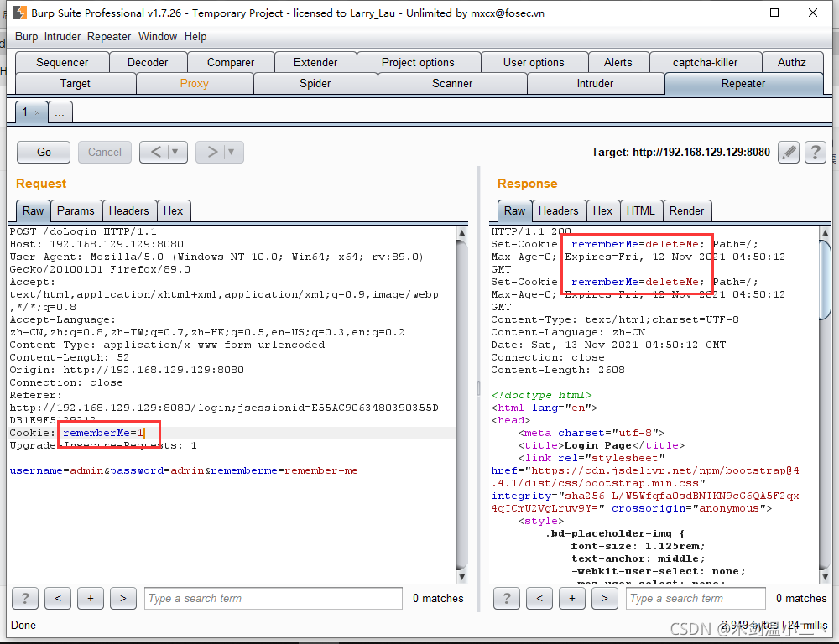Show response Hex view
Image resolution: width=839 pixels, height=644 pixels.
[603, 210]
